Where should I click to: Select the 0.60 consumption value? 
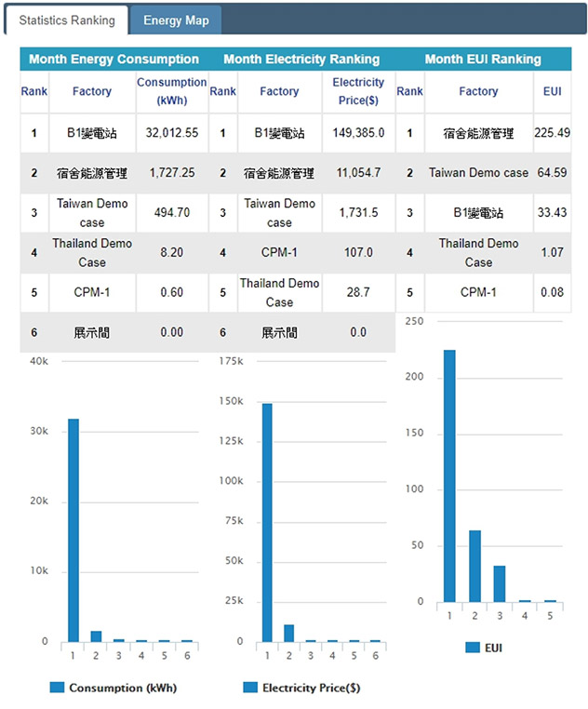click(x=172, y=292)
